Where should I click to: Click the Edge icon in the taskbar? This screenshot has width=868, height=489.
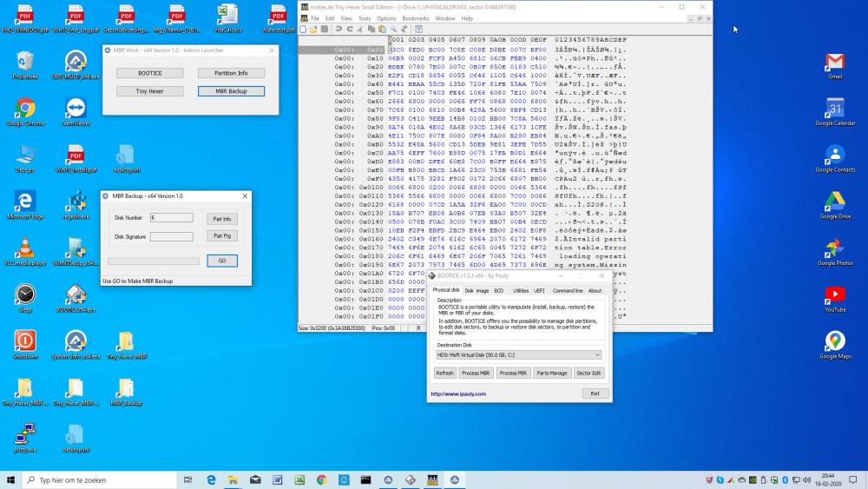pyautogui.click(x=211, y=479)
